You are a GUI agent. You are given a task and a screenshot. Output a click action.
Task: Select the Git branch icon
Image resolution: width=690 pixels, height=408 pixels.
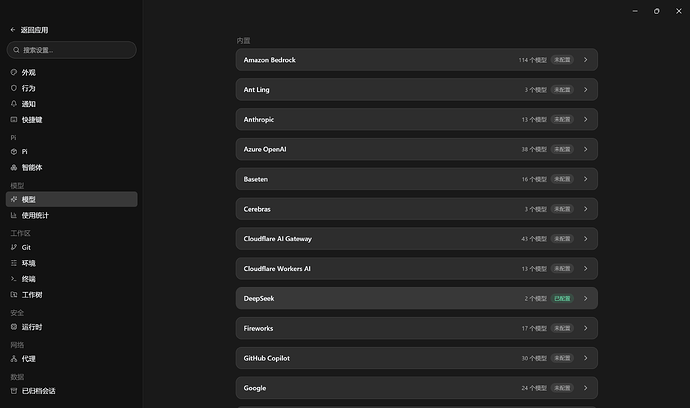[14, 247]
